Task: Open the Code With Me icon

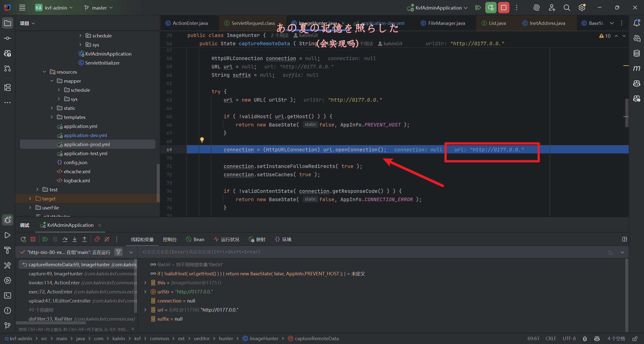Action: [552, 8]
